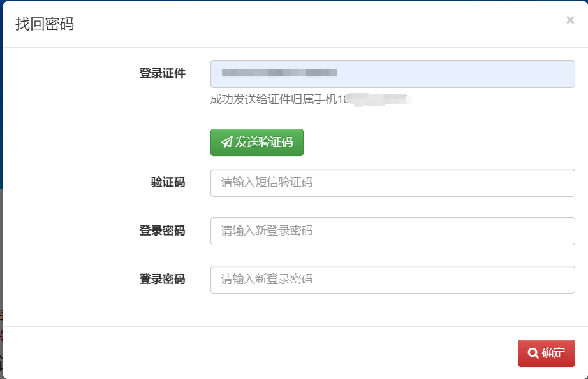
Task: Confirm the password reset with 确定
Action: tap(547, 353)
